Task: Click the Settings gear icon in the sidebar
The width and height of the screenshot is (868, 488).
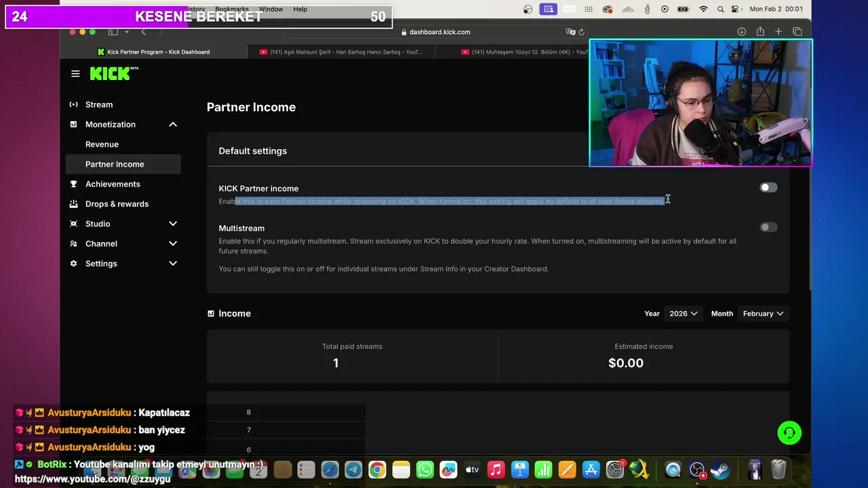Action: click(x=73, y=264)
